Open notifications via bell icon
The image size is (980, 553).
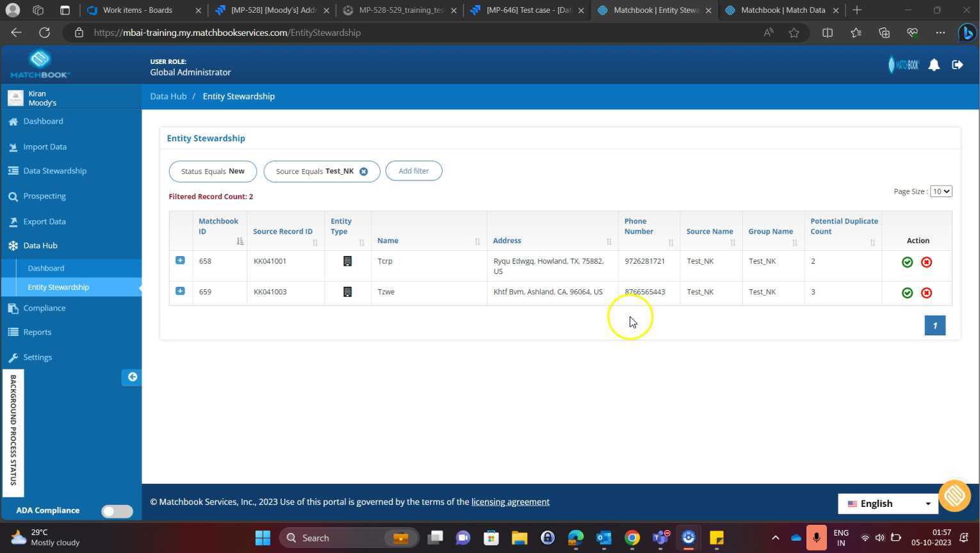[x=934, y=64]
